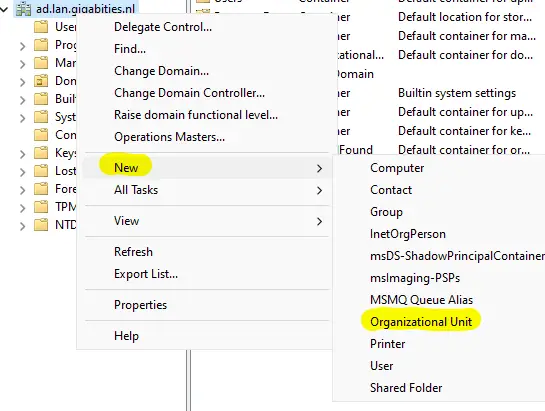This screenshot has width=545, height=411.
Task: Open the Find... menu entry
Action: point(130,49)
